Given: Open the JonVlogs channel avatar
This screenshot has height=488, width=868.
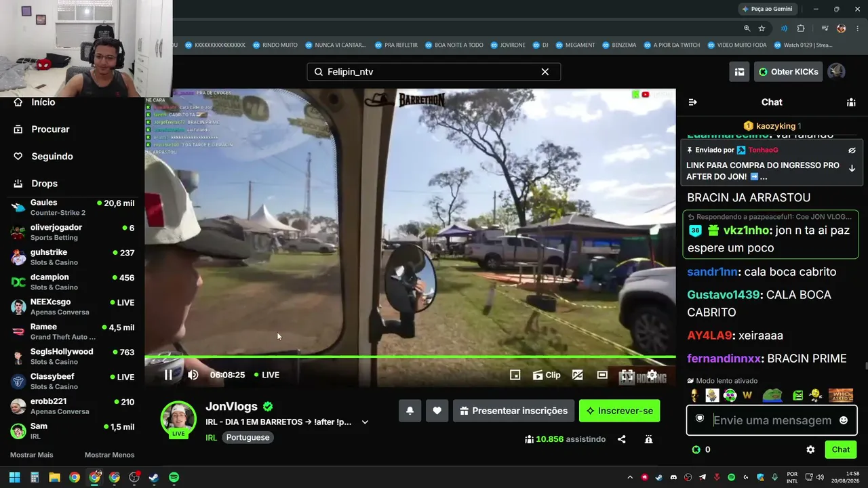Looking at the screenshot, I should 178,419.
